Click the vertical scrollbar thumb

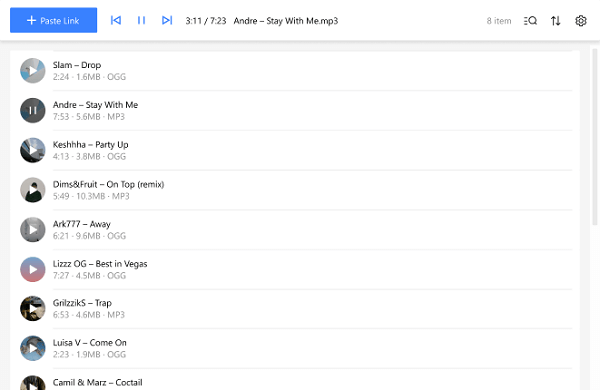pyautogui.click(x=595, y=137)
